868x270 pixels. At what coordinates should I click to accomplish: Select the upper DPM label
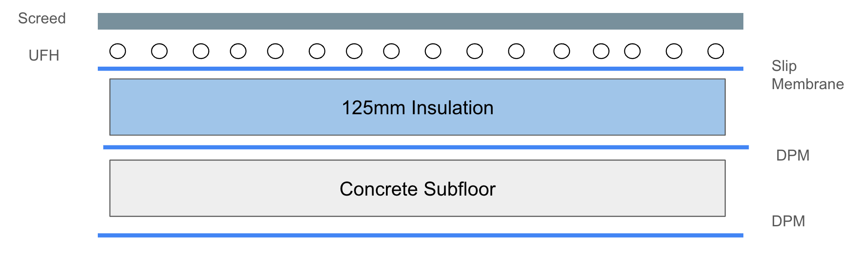[x=793, y=155]
